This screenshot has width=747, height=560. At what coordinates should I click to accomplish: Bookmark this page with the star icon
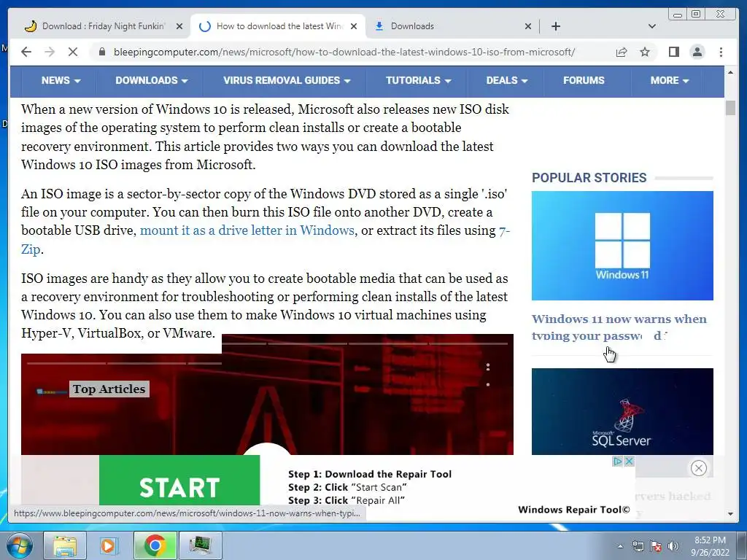[645, 52]
